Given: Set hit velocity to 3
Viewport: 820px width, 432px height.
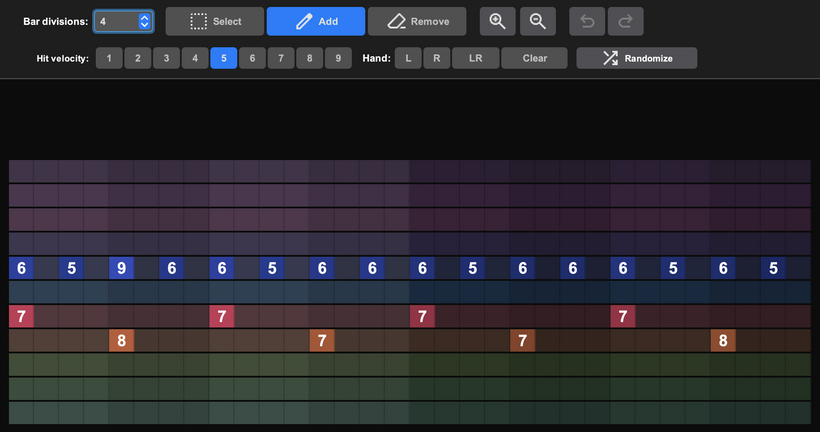Looking at the screenshot, I should 166,58.
